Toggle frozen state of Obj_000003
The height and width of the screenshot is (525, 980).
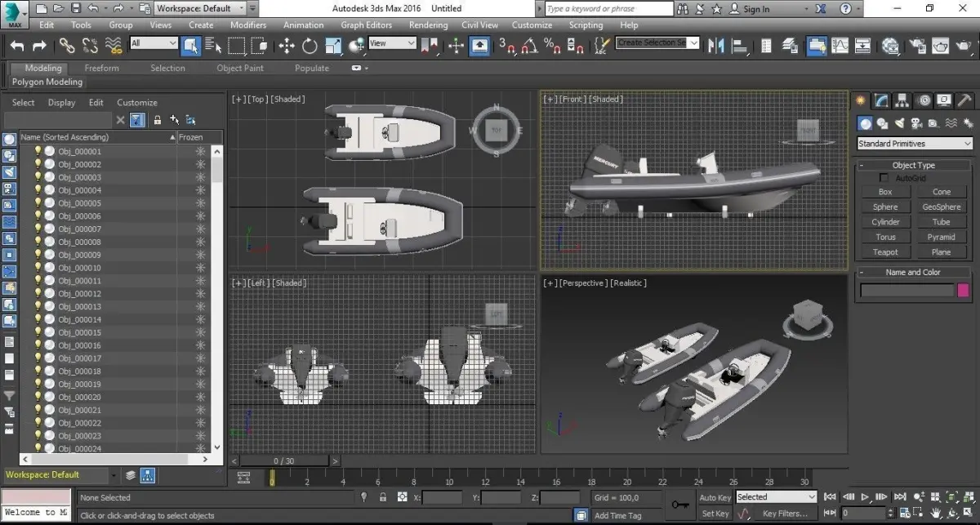(x=200, y=177)
